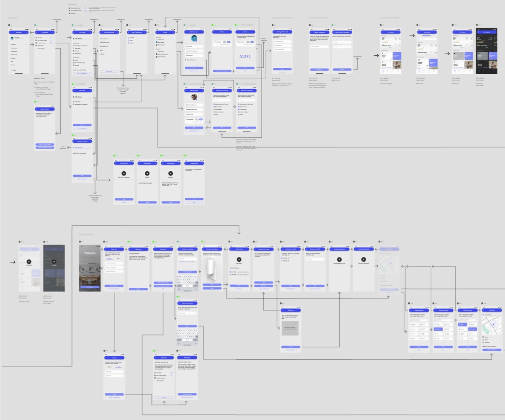505x420 pixels.
Task: Open the Change Password row chevron in Edit Account
Action: 203,60
